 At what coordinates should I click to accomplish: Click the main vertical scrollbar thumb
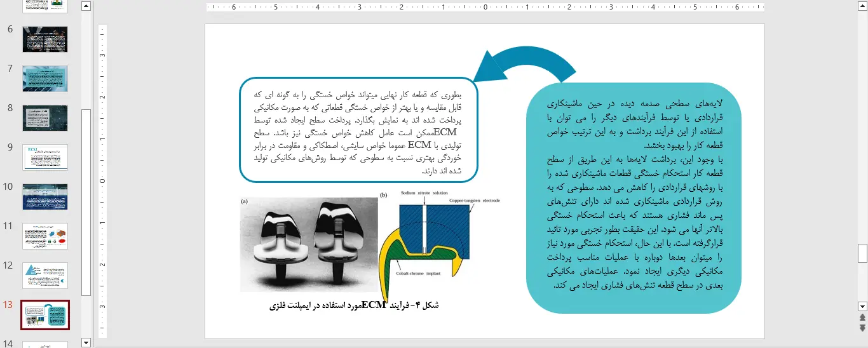[862, 253]
